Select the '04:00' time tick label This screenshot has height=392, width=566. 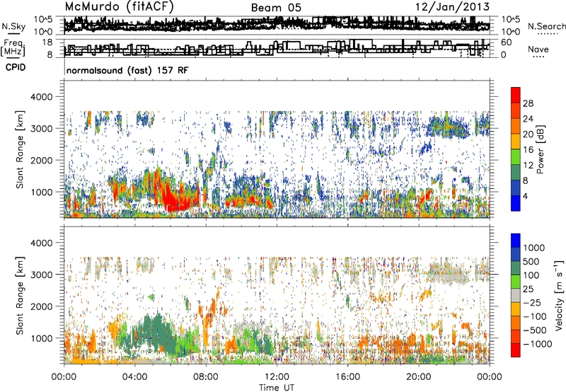coord(134,377)
